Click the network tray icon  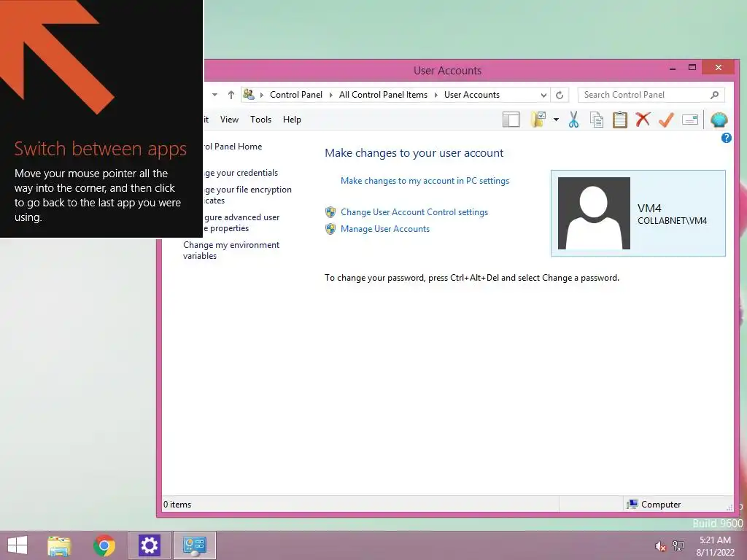tap(678, 545)
